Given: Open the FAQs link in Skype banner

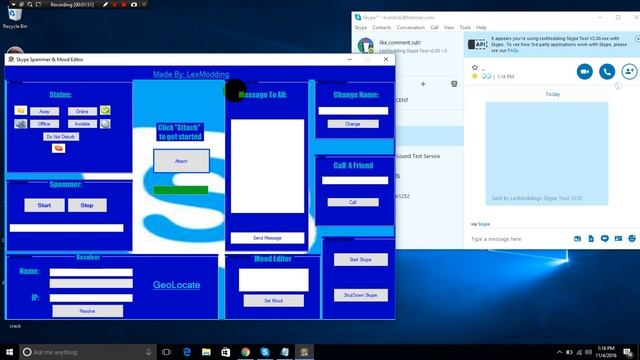Looking at the screenshot, I should [x=513, y=50].
